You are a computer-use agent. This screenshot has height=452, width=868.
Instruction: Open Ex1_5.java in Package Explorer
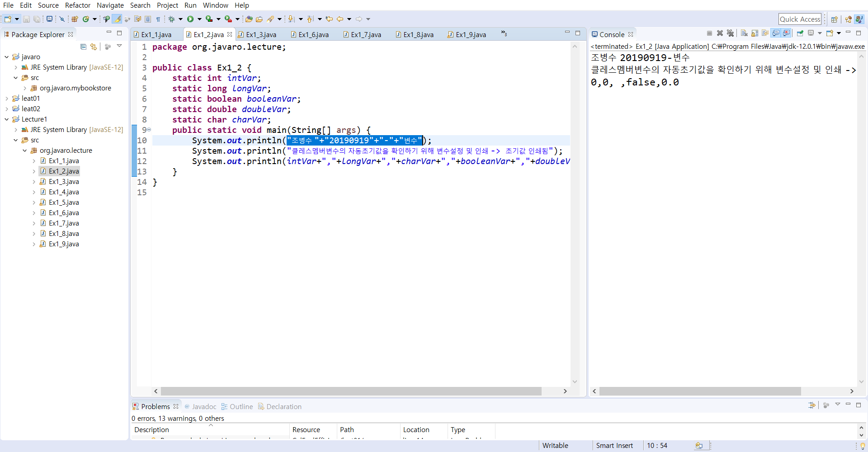click(x=64, y=202)
